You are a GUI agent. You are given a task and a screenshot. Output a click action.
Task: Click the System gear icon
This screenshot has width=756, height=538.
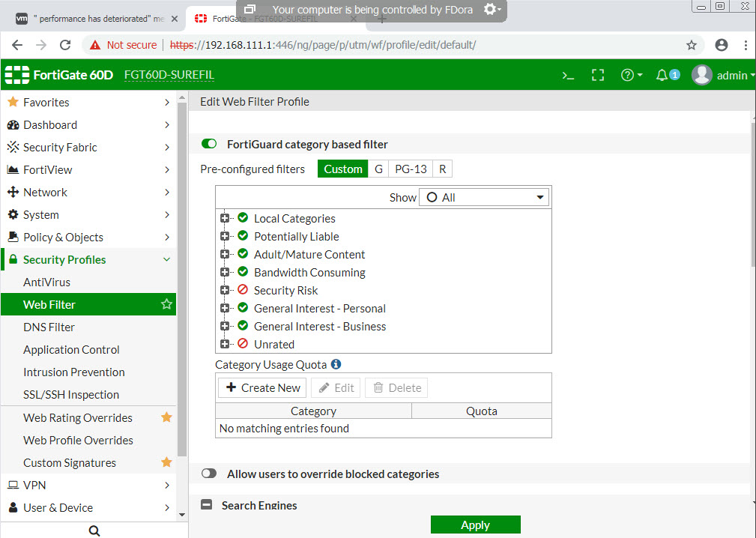(13, 214)
